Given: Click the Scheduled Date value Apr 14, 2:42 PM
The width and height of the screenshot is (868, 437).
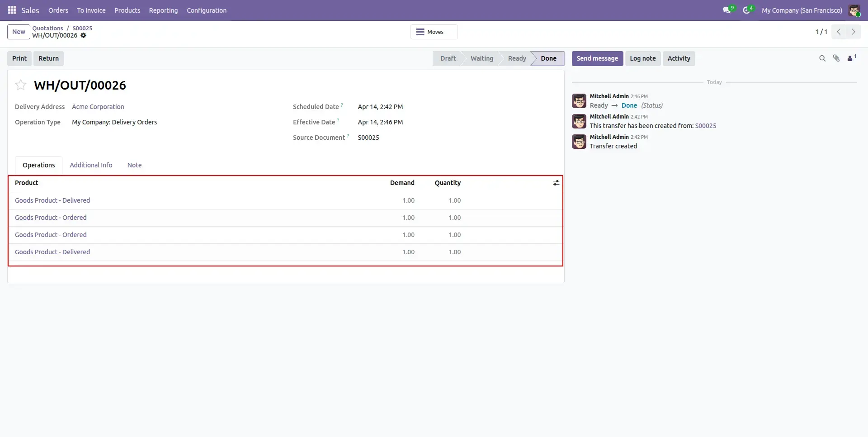Looking at the screenshot, I should pos(380,107).
